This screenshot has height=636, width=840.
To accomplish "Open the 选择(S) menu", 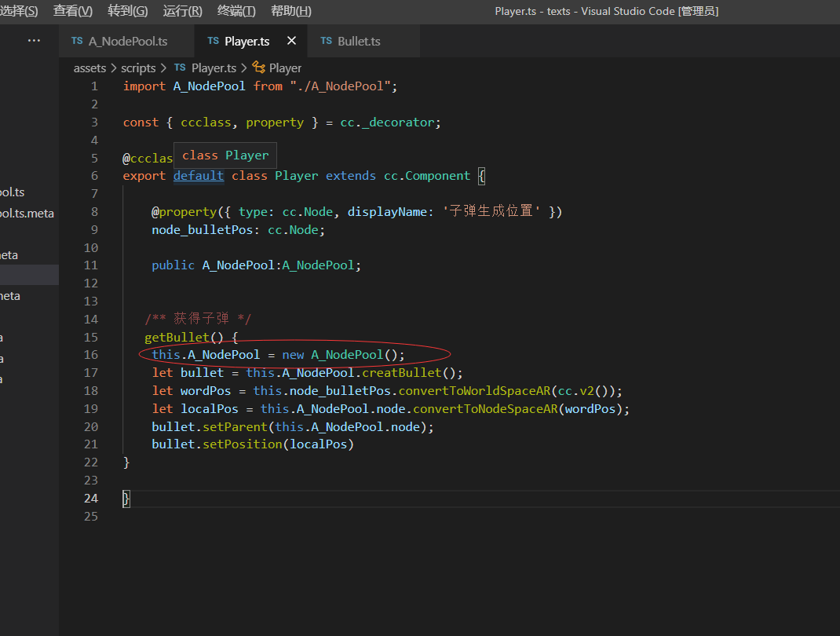I will tap(19, 11).
